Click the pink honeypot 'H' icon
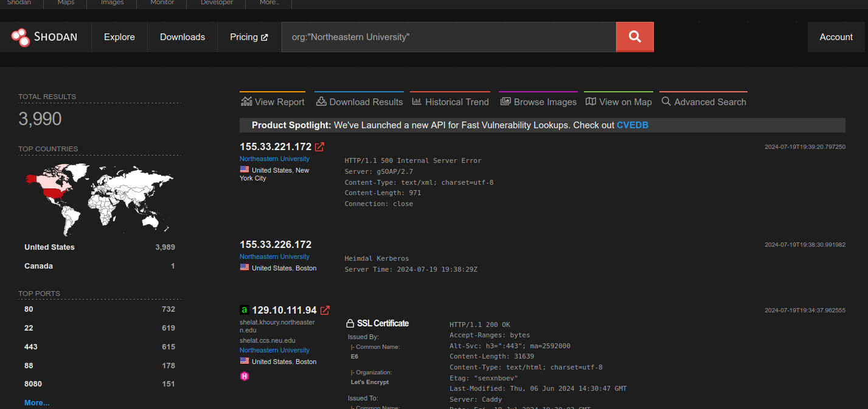868x409 pixels. [x=245, y=376]
